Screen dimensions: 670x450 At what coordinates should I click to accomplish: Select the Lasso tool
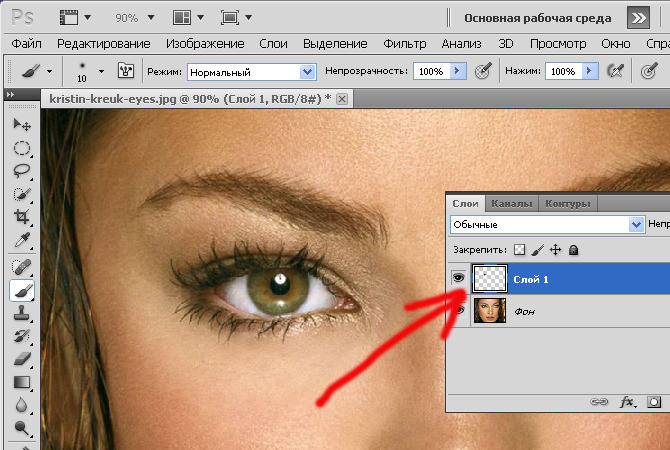coord(21,170)
